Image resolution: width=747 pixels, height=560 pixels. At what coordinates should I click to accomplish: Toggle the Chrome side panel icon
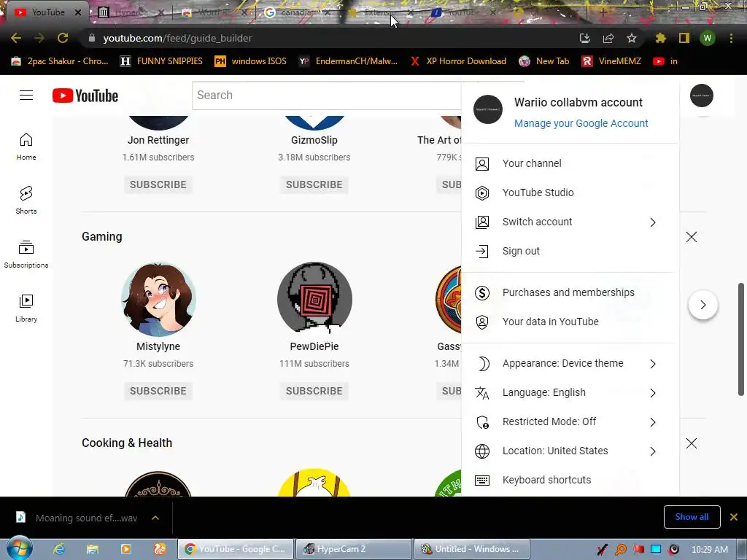[684, 38]
